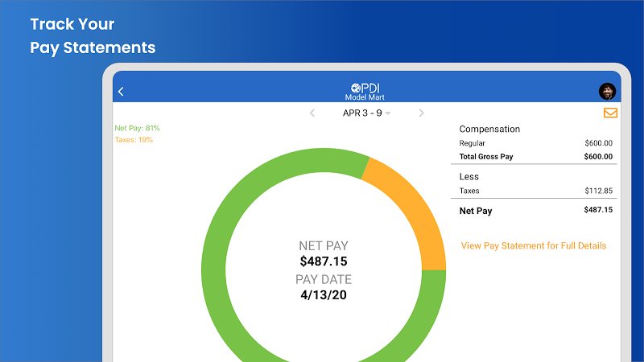Click the Taxes row label under Less
The image size is (644, 362).
pyautogui.click(x=469, y=191)
